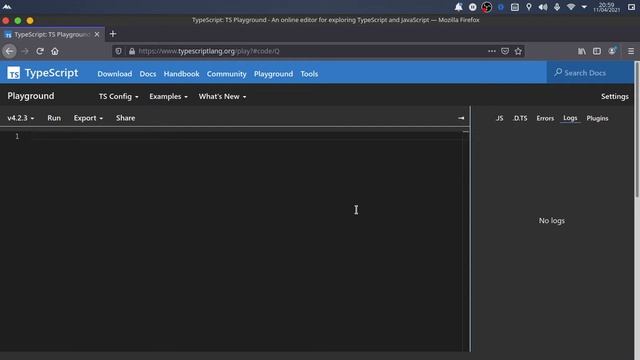This screenshot has width=640, height=360.
Task: Expand the Examples dropdown
Action: (x=168, y=97)
